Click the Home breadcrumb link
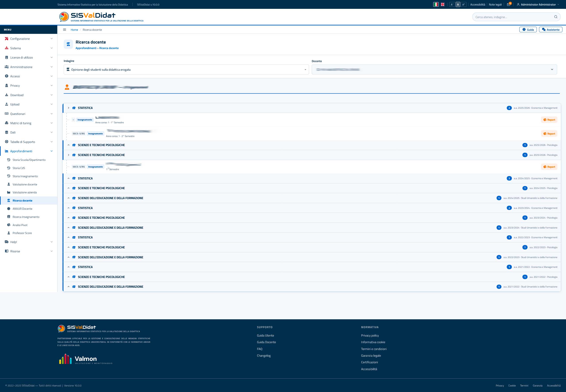This screenshot has height=392, width=566. click(74, 30)
